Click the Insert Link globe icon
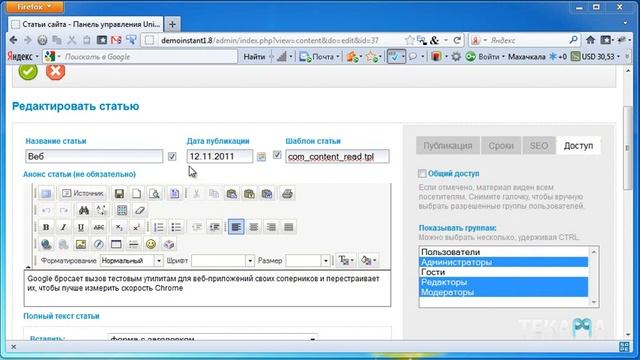The width and height of the screenshot is (640, 360). tap(46, 244)
